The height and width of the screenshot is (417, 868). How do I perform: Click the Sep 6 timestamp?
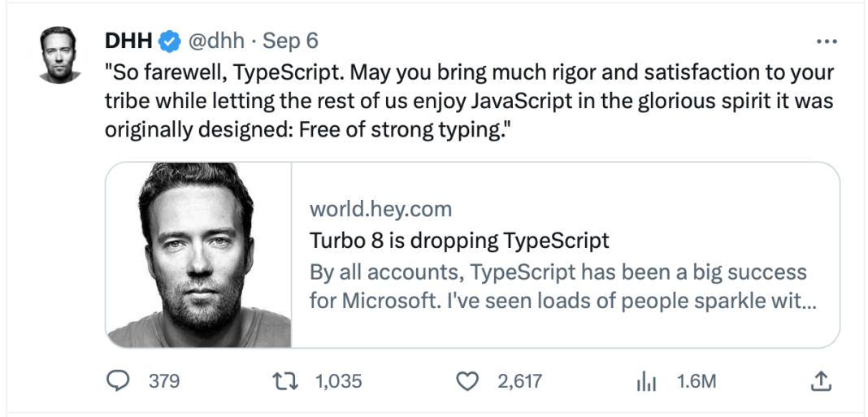(x=291, y=41)
